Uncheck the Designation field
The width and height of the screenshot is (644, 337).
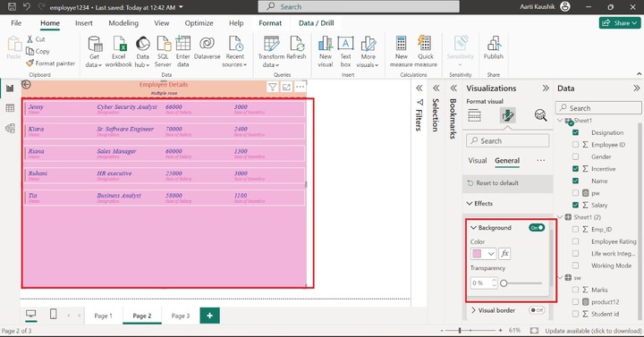pyautogui.click(x=575, y=132)
